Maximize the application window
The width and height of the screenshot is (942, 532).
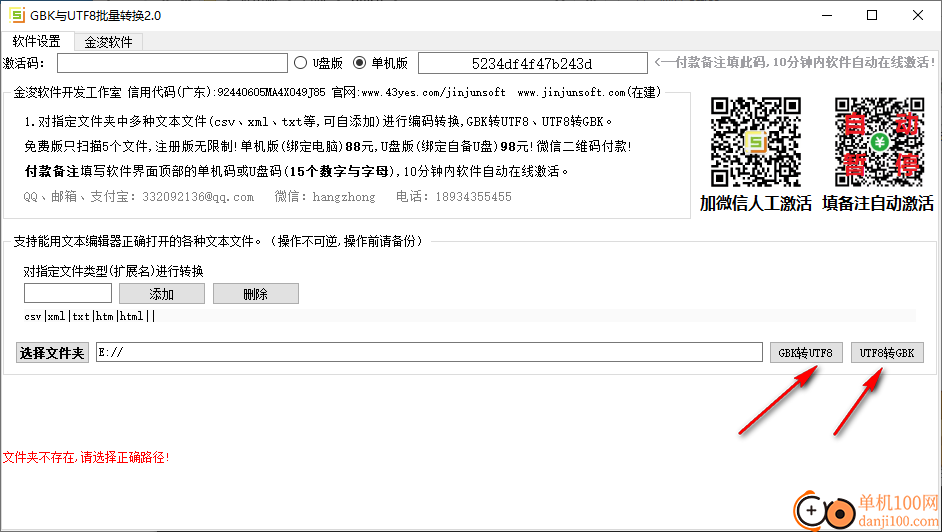pos(872,16)
